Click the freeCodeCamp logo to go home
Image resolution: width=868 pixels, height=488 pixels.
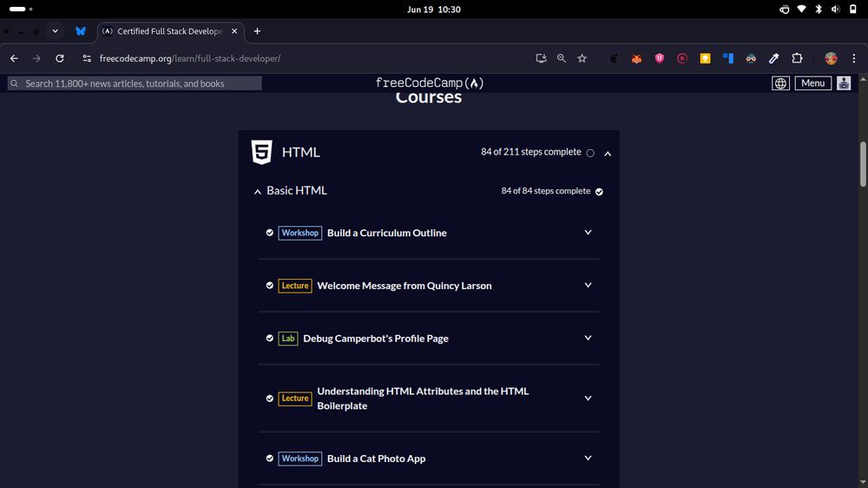pyautogui.click(x=430, y=83)
